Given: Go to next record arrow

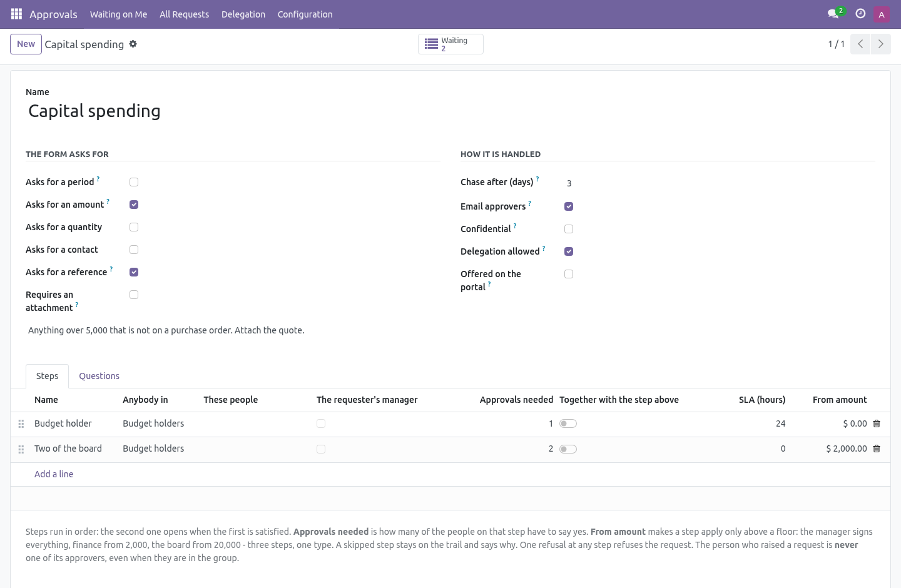Looking at the screenshot, I should 880,44.
